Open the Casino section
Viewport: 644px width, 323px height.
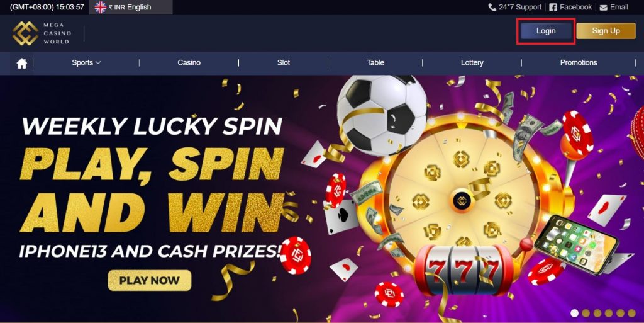pos(189,62)
